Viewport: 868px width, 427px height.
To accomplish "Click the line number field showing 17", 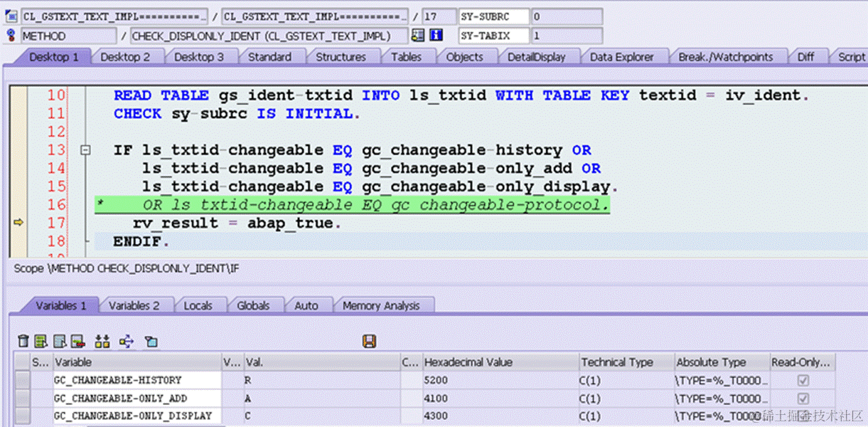I will (x=439, y=16).
